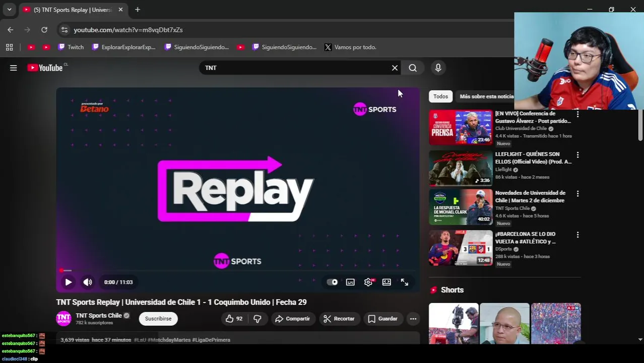Image resolution: width=644 pixels, height=363 pixels.
Task: Select the Más sobre esta noticia chip
Action: (486, 96)
